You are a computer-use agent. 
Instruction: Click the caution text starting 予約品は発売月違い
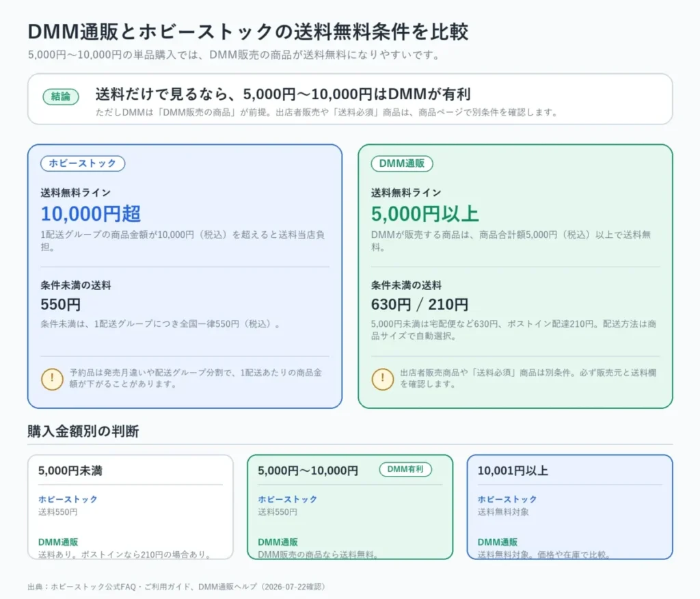[x=196, y=378]
